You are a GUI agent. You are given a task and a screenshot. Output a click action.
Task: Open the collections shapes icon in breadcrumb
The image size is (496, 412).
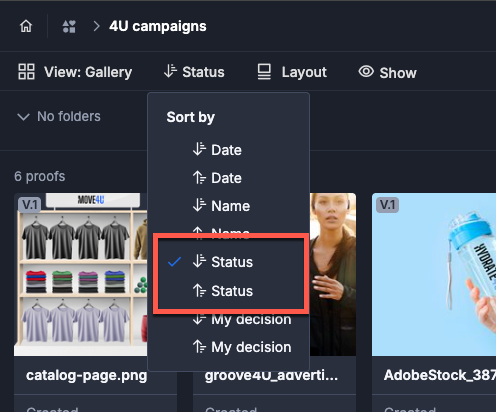pyautogui.click(x=69, y=26)
